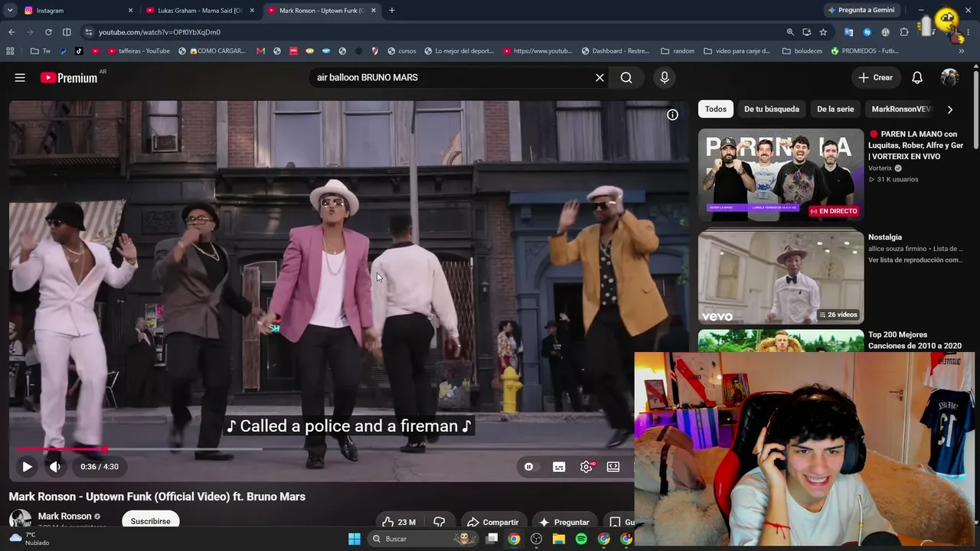Start voice search with the microphone

[665, 77]
